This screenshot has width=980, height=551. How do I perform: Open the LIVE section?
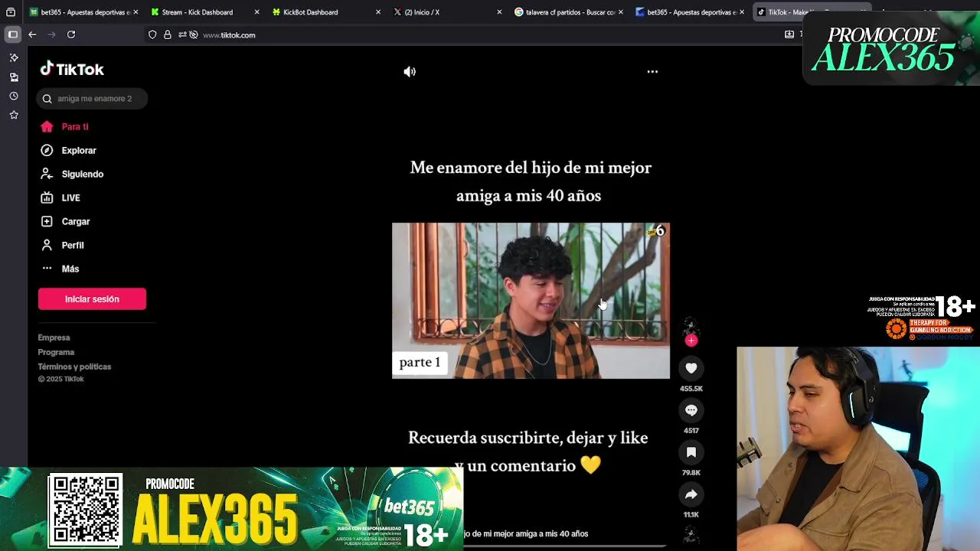(x=70, y=198)
